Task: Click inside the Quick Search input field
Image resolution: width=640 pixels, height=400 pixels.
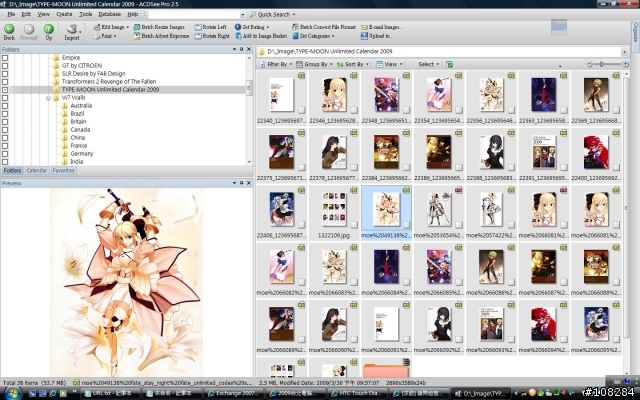Action: (x=193, y=15)
